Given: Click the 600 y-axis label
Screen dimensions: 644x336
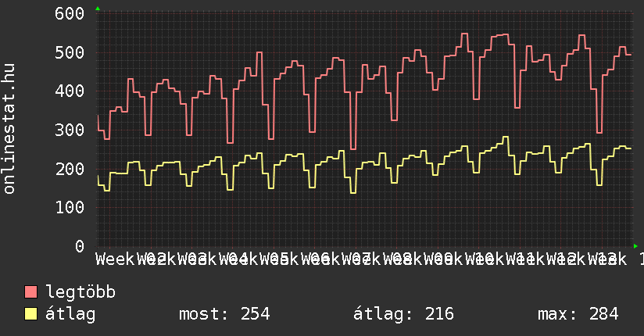Looking at the screenshot, I should pos(70,14).
